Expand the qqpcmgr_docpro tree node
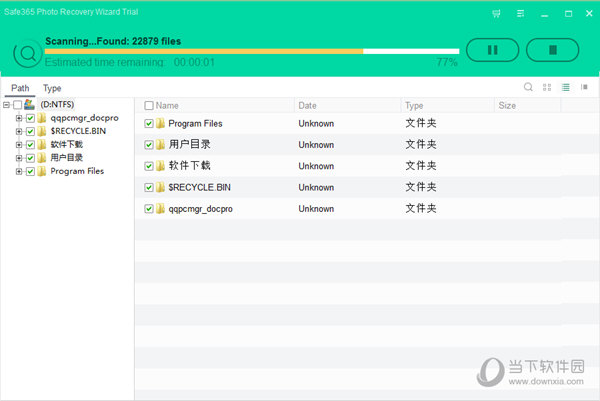 (x=18, y=118)
